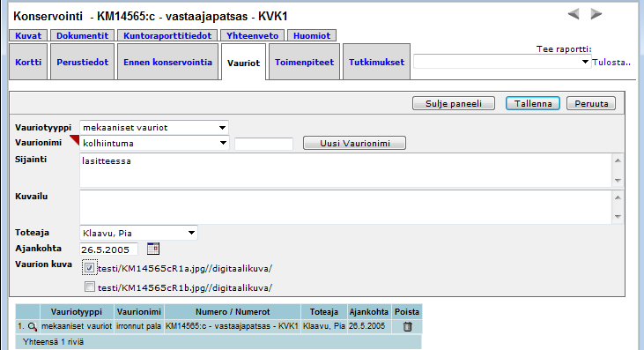This screenshot has width=644, height=350.
Task: Open the Toteaja dropdown Klaavu, Pia
Action: [138, 233]
